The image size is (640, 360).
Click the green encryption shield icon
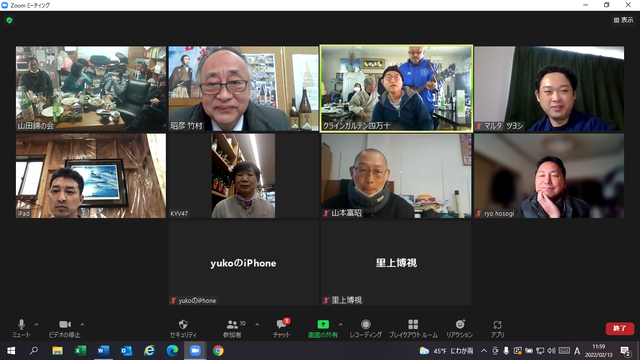click(x=9, y=20)
